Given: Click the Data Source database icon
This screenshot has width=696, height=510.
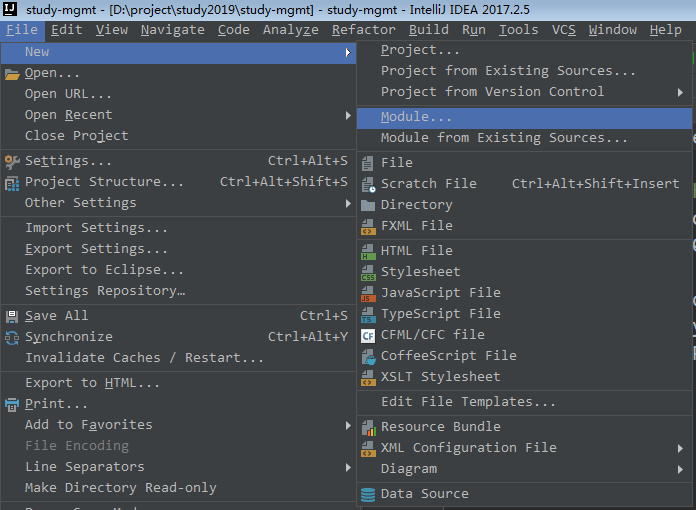Looking at the screenshot, I should coord(368,494).
